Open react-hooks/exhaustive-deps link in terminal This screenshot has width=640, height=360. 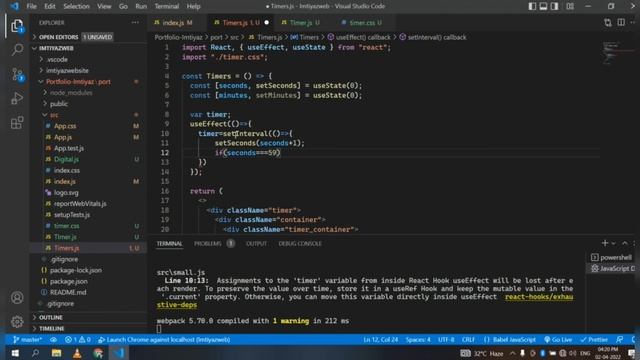click(x=539, y=297)
